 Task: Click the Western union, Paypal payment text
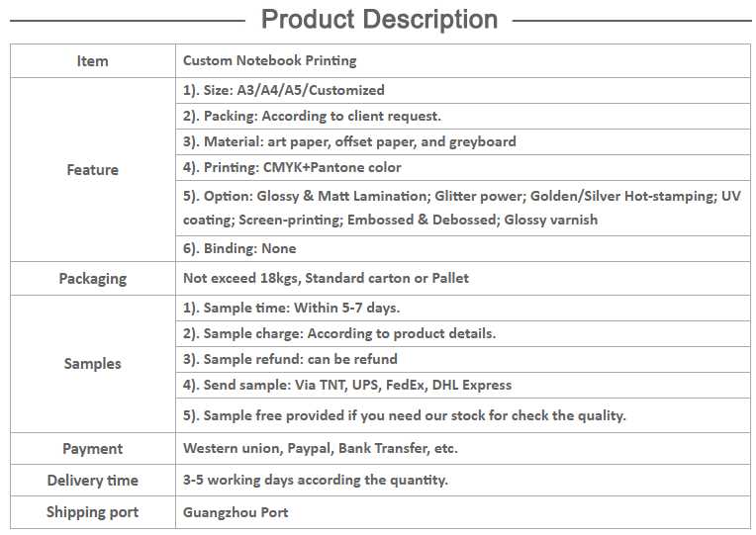point(320,448)
